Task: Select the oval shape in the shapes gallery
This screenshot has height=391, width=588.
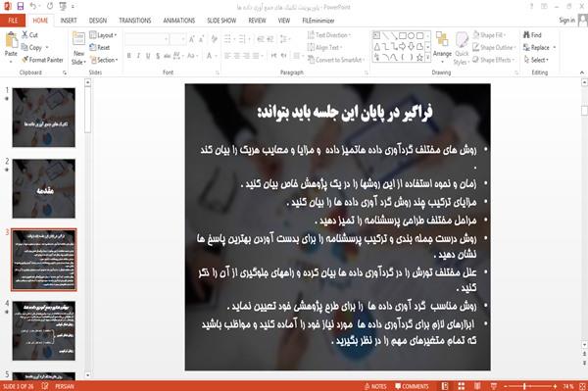Action: pyautogui.click(x=411, y=36)
